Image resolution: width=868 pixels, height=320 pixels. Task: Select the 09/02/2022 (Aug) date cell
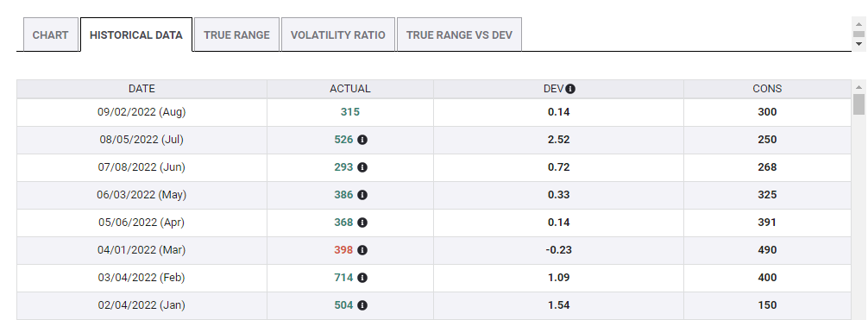142,112
